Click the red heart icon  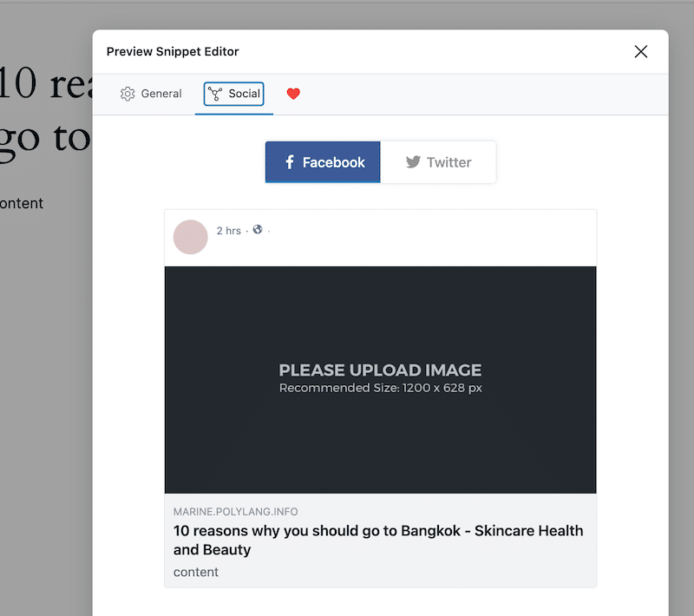(293, 94)
